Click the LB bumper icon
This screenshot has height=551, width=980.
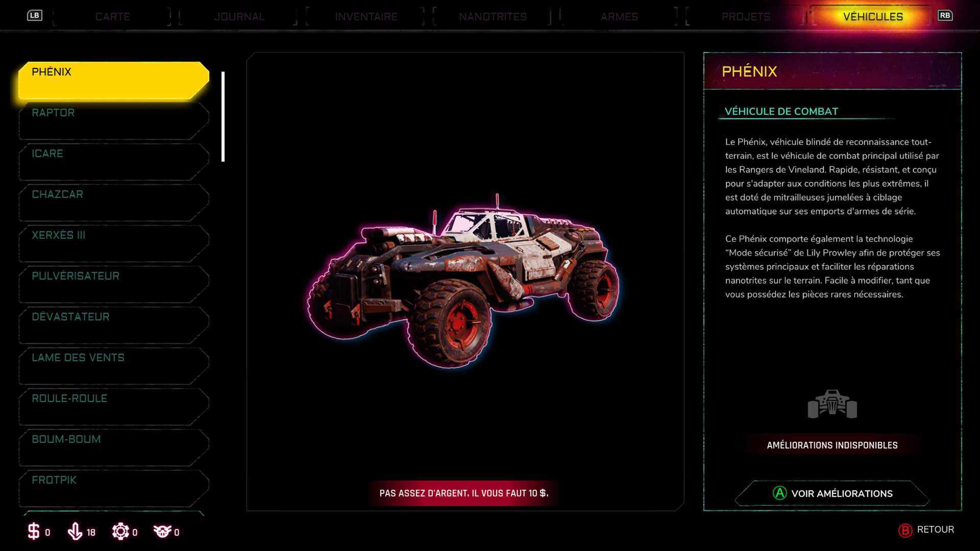point(35,15)
